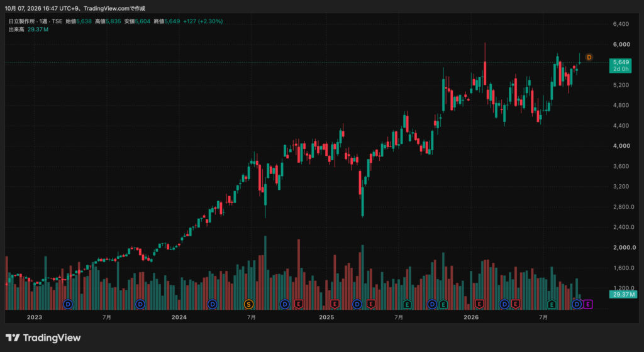Click the 3,600 price axis label
Screen dimensions: 644x352
(621, 166)
